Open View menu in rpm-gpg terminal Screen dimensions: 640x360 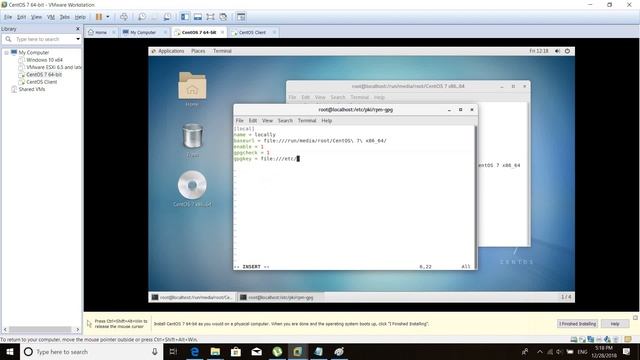tap(267, 121)
